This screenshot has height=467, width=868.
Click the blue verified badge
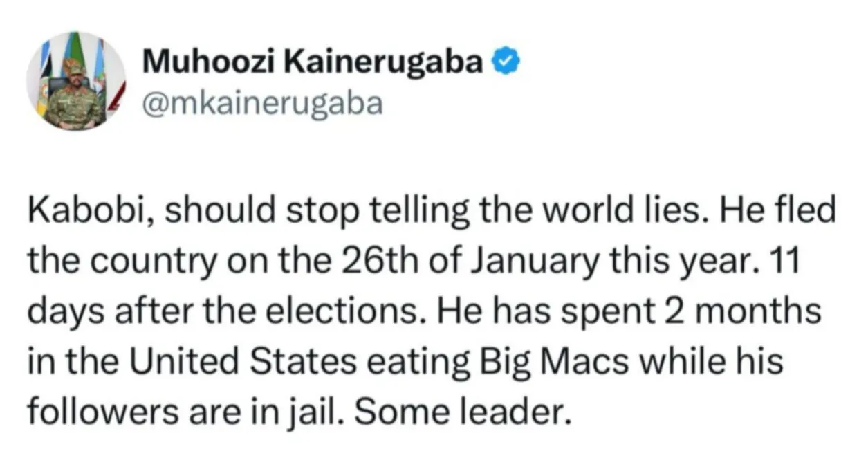(505, 63)
